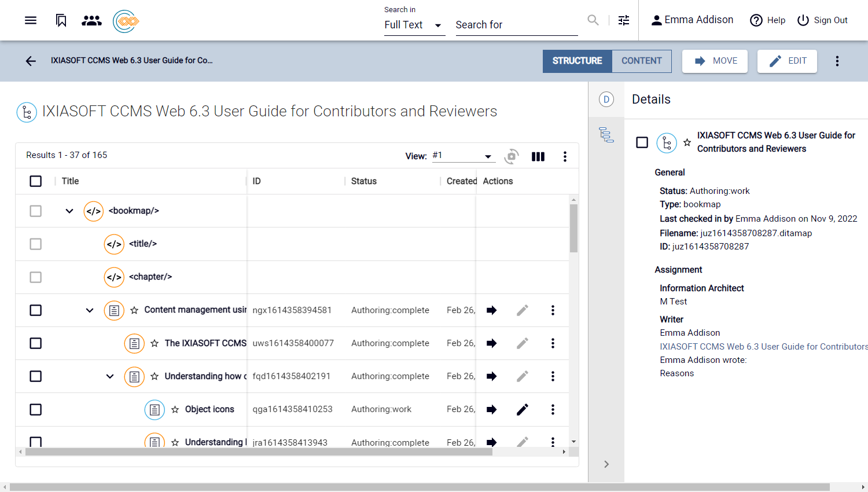
Task: Go back with the left arrow
Action: point(31,61)
